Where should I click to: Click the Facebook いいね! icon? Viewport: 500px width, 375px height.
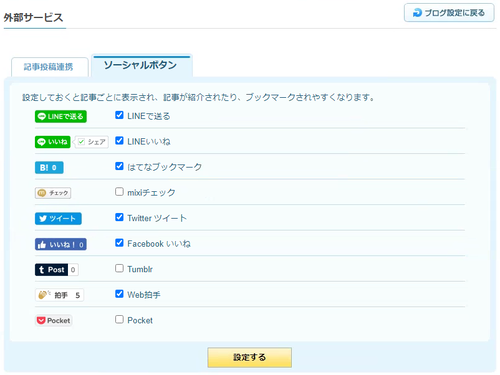click(61, 244)
